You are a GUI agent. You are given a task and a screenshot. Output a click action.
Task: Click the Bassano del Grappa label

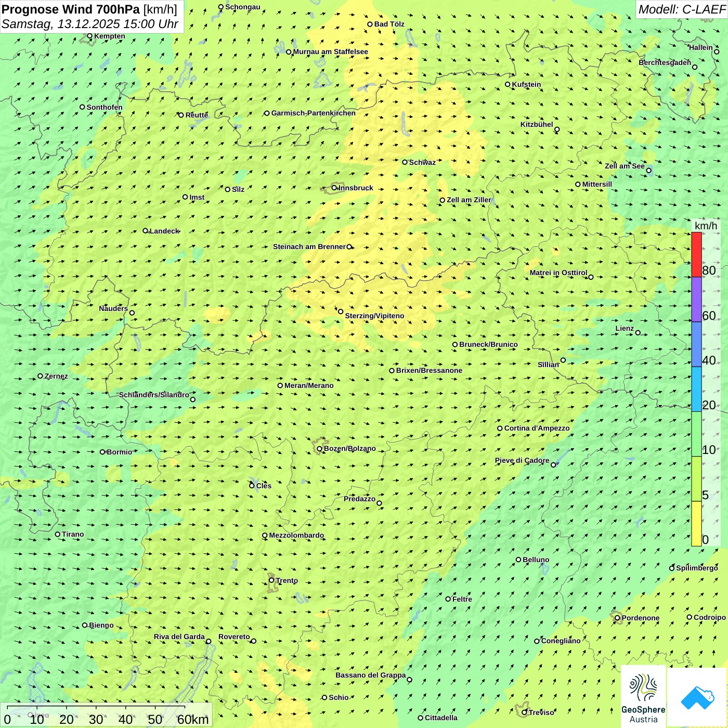371,675
